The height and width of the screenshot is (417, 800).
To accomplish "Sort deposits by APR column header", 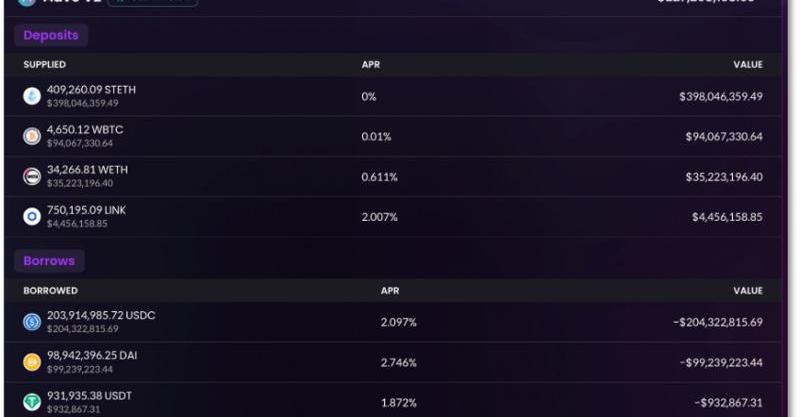I will pyautogui.click(x=371, y=65).
